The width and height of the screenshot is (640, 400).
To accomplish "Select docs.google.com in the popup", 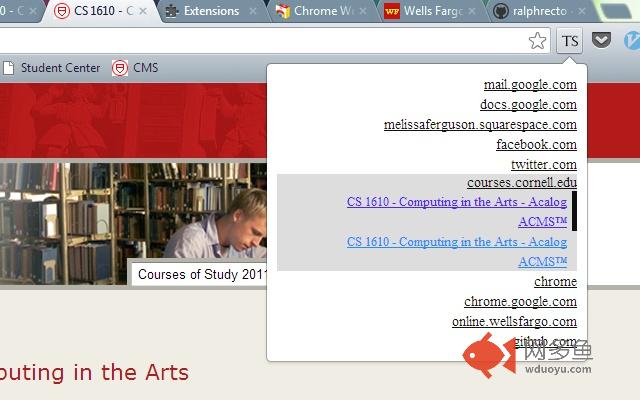I will point(528,104).
